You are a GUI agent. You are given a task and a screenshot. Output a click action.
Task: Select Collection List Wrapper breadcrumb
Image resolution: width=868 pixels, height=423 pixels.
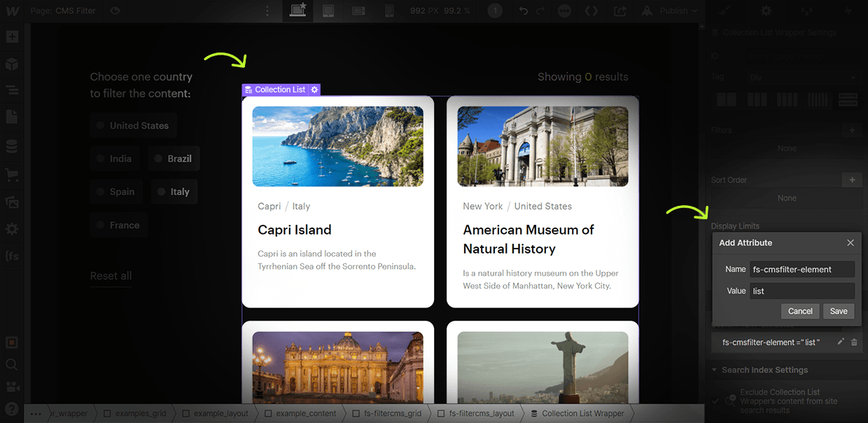tap(577, 413)
